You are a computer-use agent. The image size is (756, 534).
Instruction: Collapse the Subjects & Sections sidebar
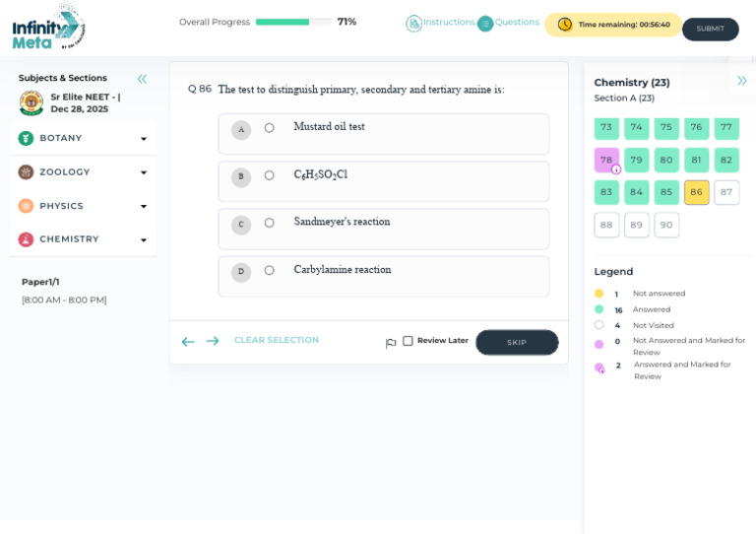(x=142, y=79)
